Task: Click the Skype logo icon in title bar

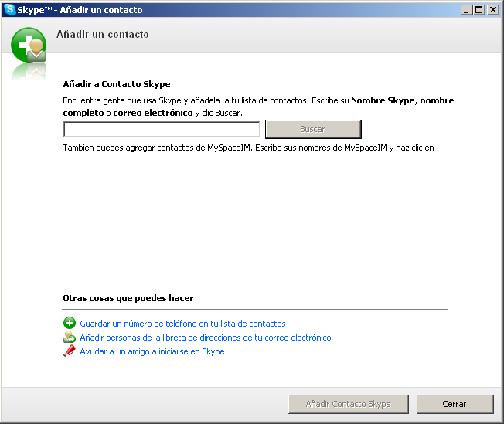Action: click(10, 9)
